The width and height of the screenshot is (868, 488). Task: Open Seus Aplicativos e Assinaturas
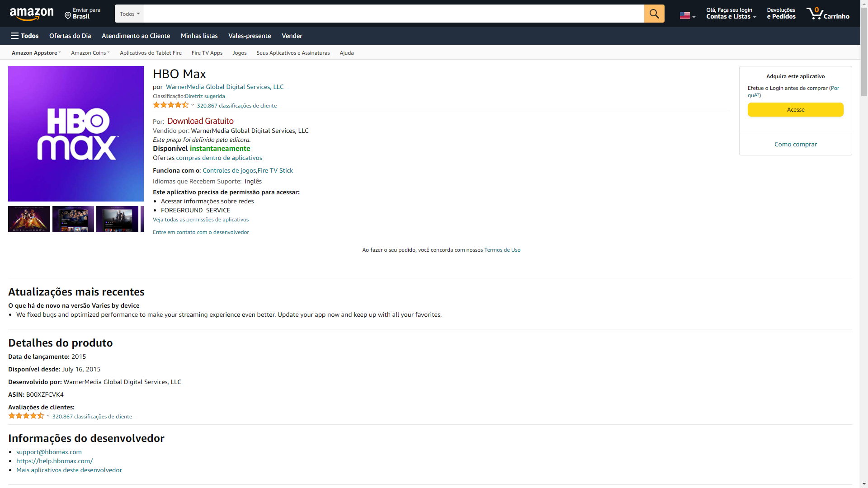(x=293, y=53)
